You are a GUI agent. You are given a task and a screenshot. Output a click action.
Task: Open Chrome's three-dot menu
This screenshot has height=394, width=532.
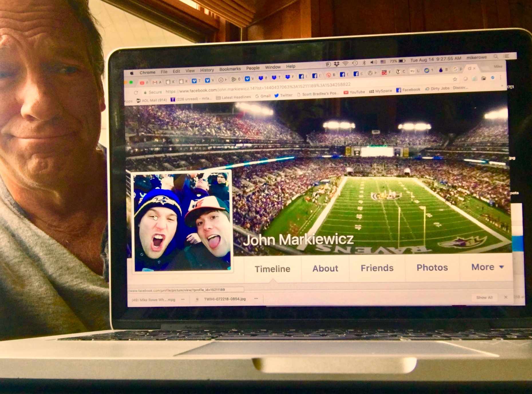click(x=500, y=77)
